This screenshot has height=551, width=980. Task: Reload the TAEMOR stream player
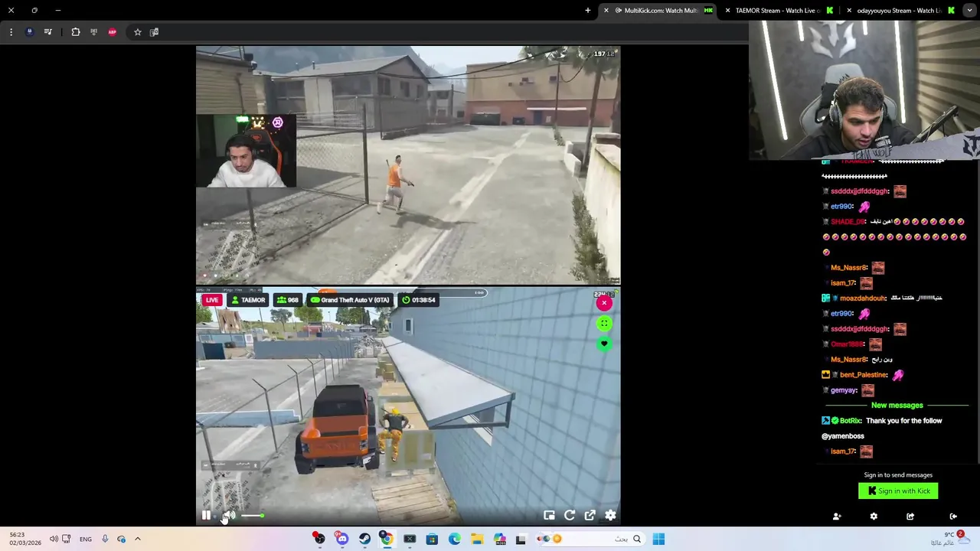[570, 516]
